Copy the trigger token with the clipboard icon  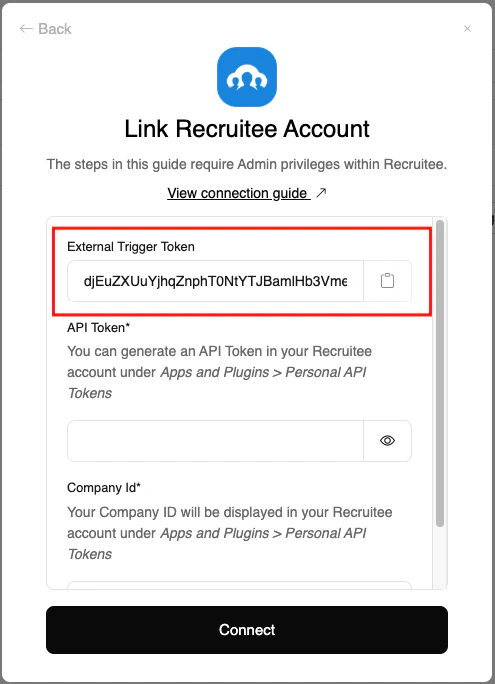[x=387, y=281]
